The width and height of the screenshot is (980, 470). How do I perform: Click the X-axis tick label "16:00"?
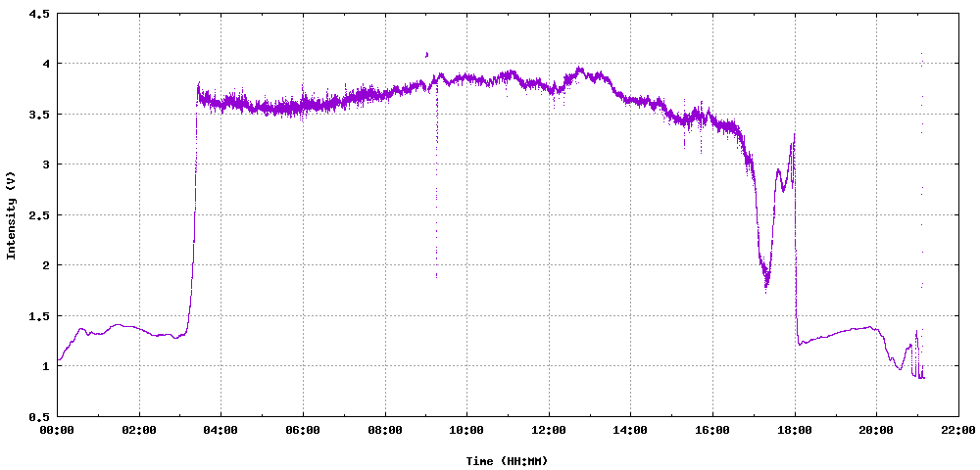[x=712, y=430]
